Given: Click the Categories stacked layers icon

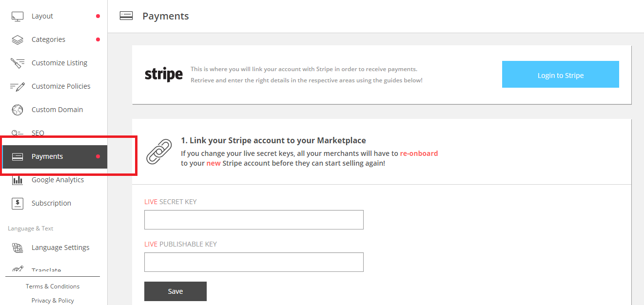Looking at the screenshot, I should pos(18,39).
